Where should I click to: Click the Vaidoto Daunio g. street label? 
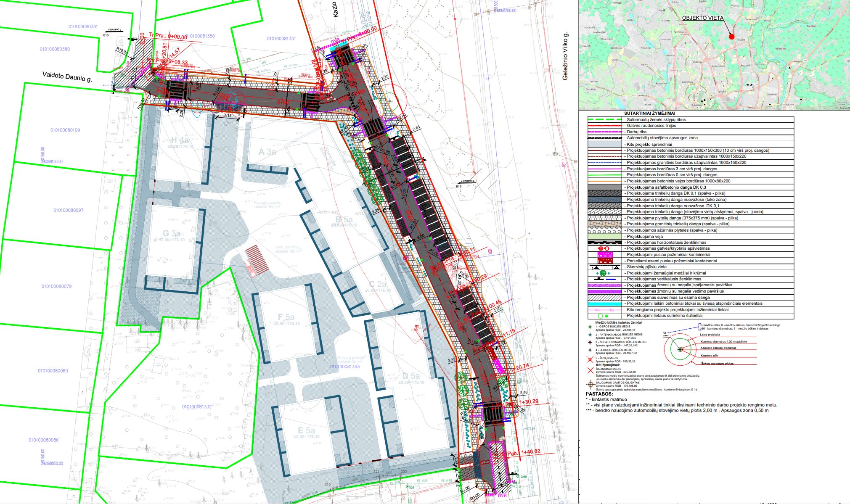67,77
